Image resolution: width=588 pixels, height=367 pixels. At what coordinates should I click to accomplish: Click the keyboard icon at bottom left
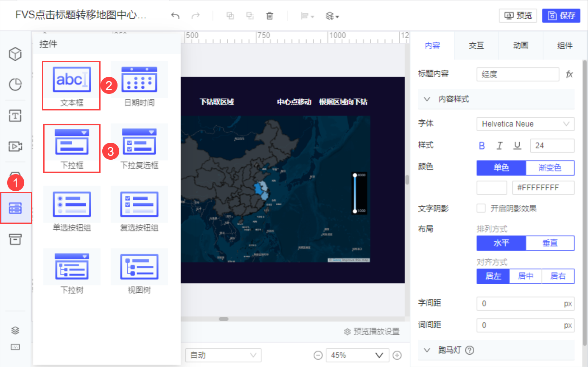tap(15, 347)
